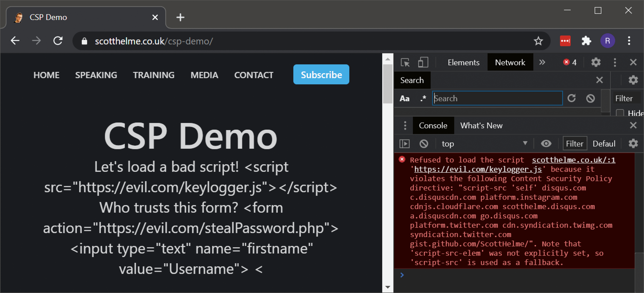Click the blue Subscribe button

coord(321,74)
